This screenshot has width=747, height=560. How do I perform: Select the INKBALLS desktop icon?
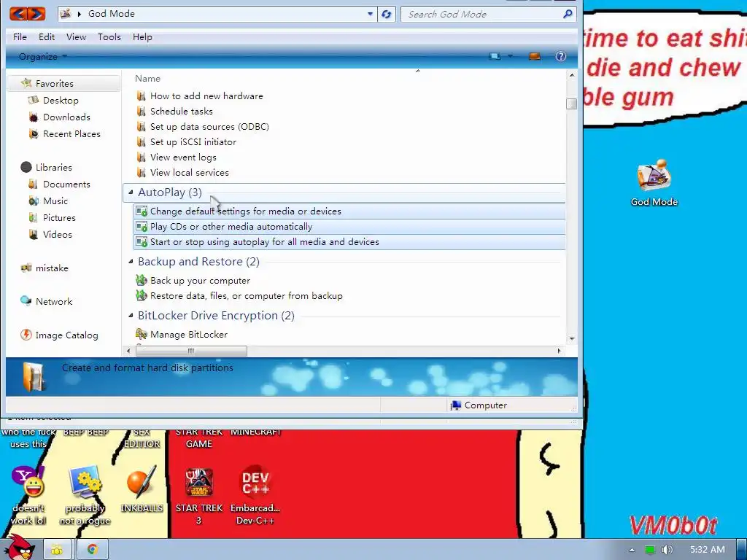click(142, 489)
